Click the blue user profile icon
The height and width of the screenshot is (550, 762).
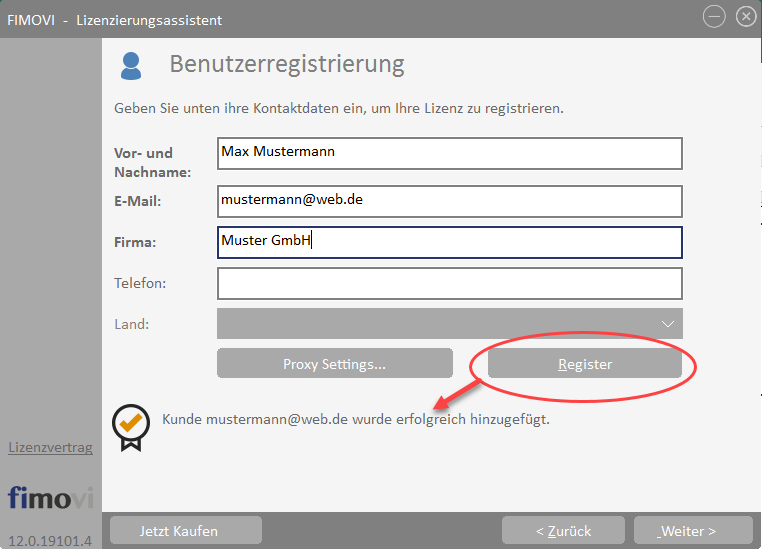pyautogui.click(x=131, y=66)
